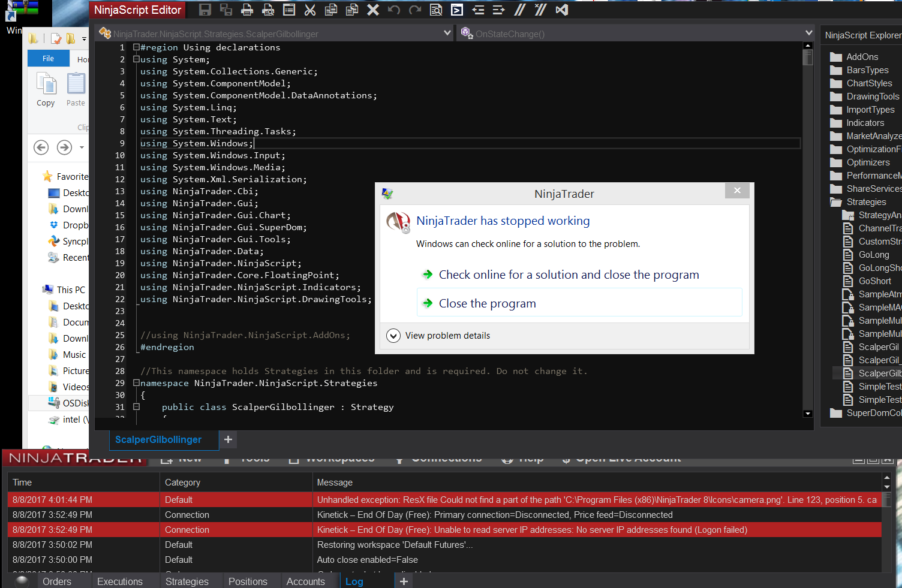
Task: Click the Decrease indent icon
Action: pyautogui.click(x=478, y=10)
